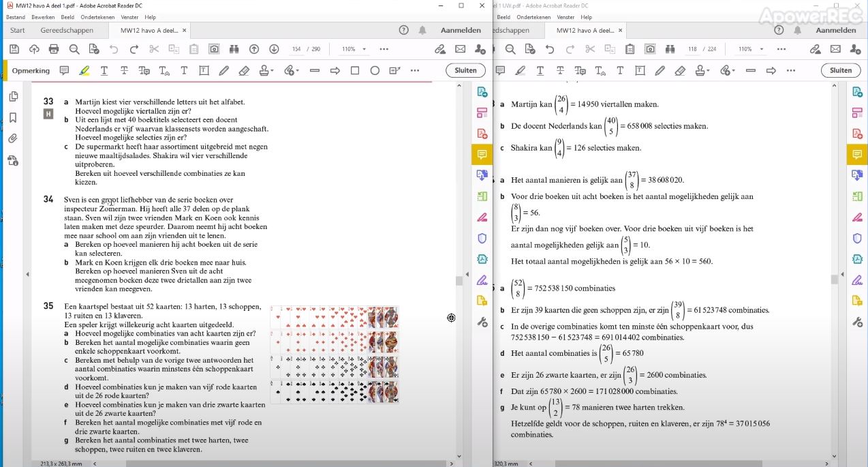The image size is (868, 467).
Task: Switch to Start tab
Action: pyautogui.click(x=18, y=30)
